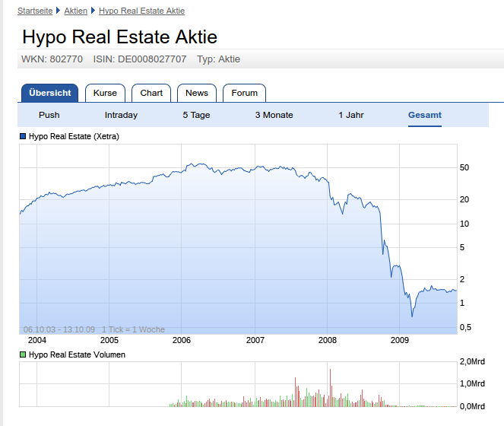Open the Forum tab
This screenshot has height=426, width=504.
pyautogui.click(x=244, y=93)
